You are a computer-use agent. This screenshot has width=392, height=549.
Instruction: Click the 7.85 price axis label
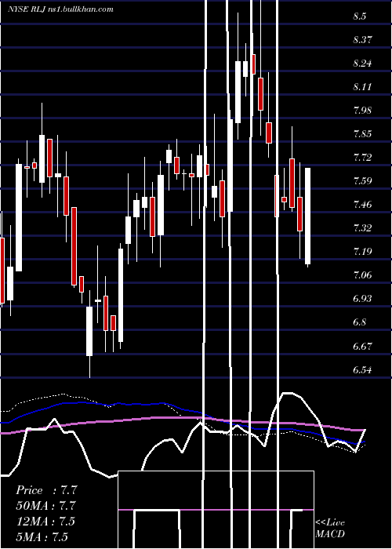362,134
